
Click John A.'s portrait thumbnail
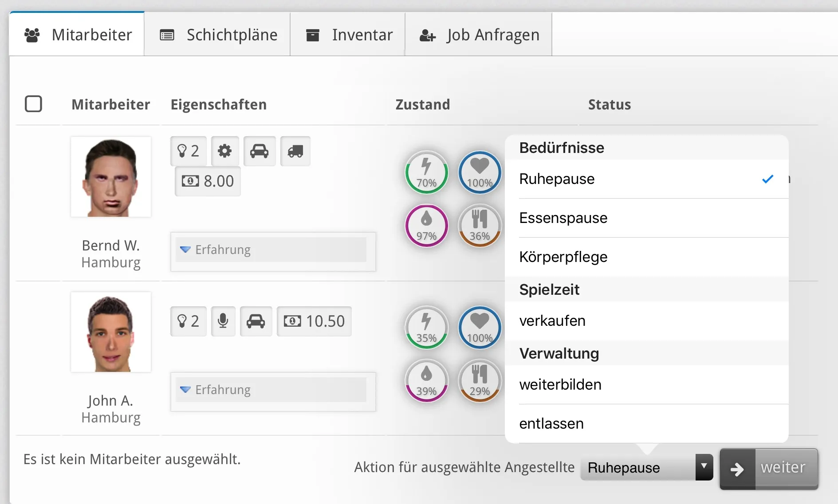point(111,332)
